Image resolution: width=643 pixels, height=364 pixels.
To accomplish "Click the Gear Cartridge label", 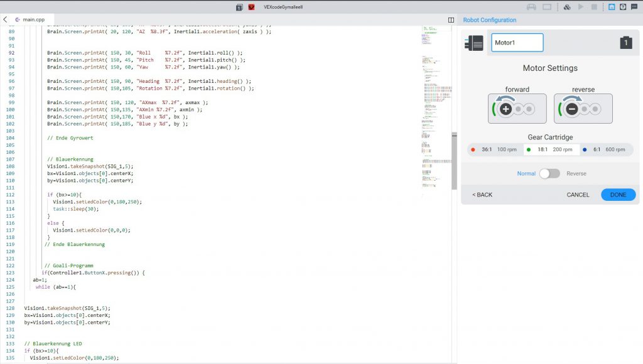I will [x=550, y=137].
